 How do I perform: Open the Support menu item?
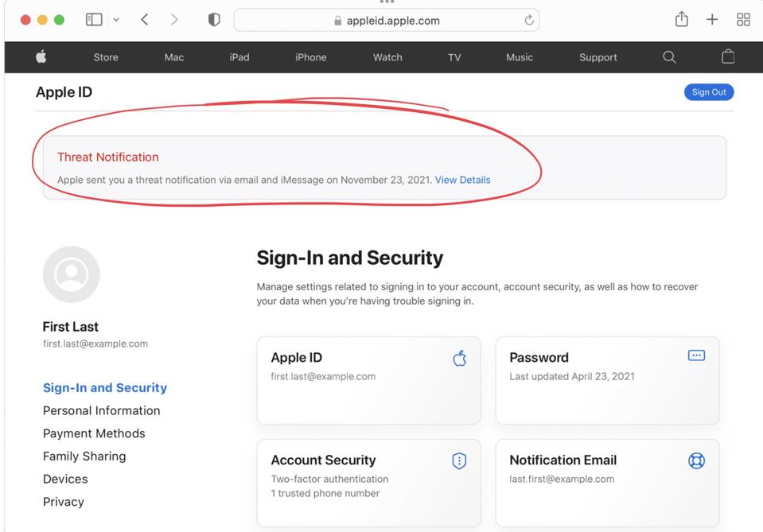pos(598,57)
